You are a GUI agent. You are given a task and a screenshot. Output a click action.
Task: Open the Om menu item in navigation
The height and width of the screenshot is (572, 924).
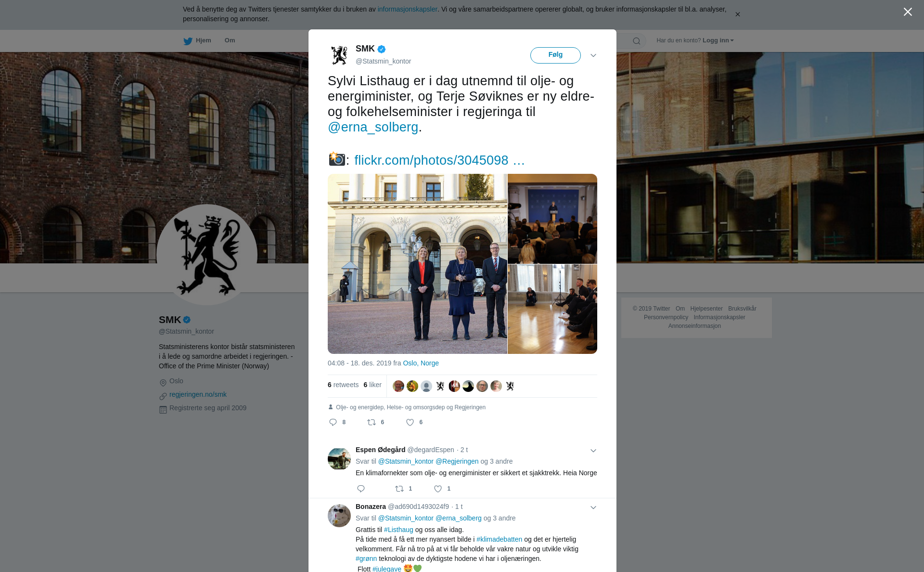(x=230, y=40)
